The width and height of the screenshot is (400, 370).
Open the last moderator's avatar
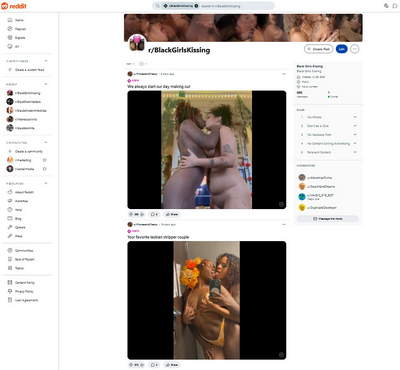[302, 207]
